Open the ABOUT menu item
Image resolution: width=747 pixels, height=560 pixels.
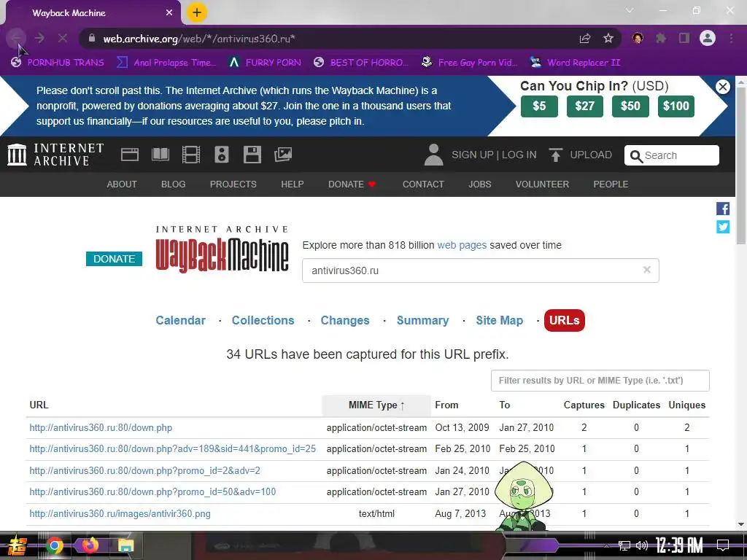pyautogui.click(x=122, y=184)
